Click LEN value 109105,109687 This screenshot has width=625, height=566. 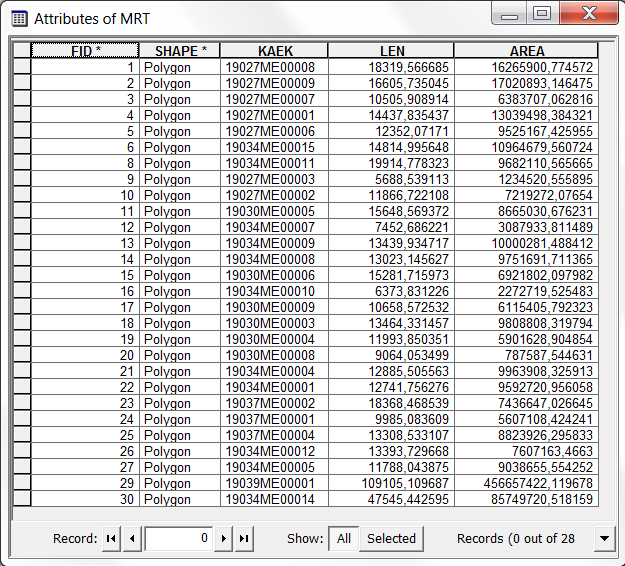coord(391,483)
